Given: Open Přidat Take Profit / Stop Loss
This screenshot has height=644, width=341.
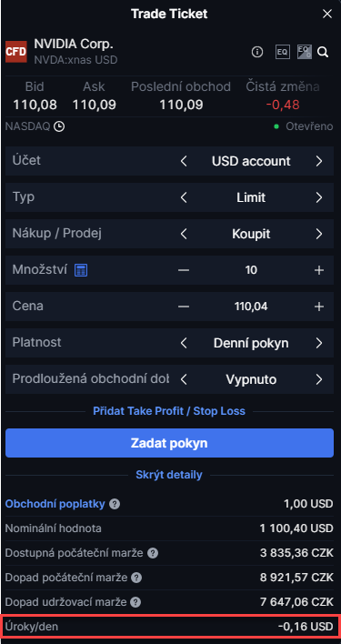Looking at the screenshot, I should pos(169,411).
